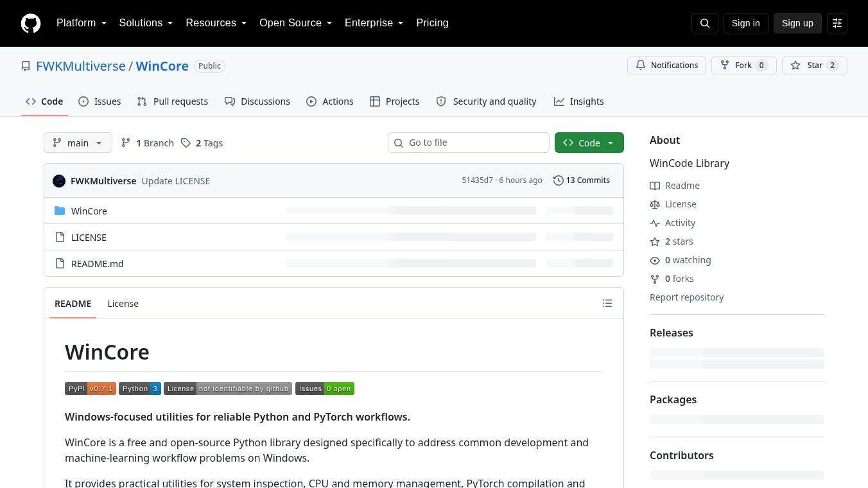Click the FWKMultiverse avatar in commit row
The height and width of the screenshot is (488, 868).
point(59,181)
